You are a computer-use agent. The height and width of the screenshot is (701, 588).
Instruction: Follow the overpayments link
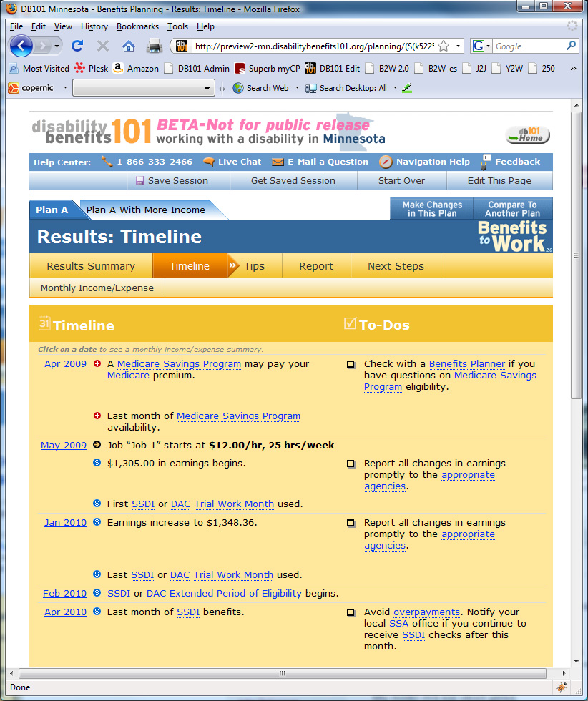(x=426, y=612)
